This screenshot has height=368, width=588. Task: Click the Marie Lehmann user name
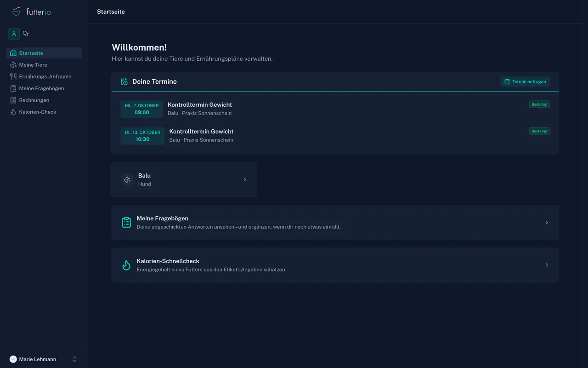38,359
